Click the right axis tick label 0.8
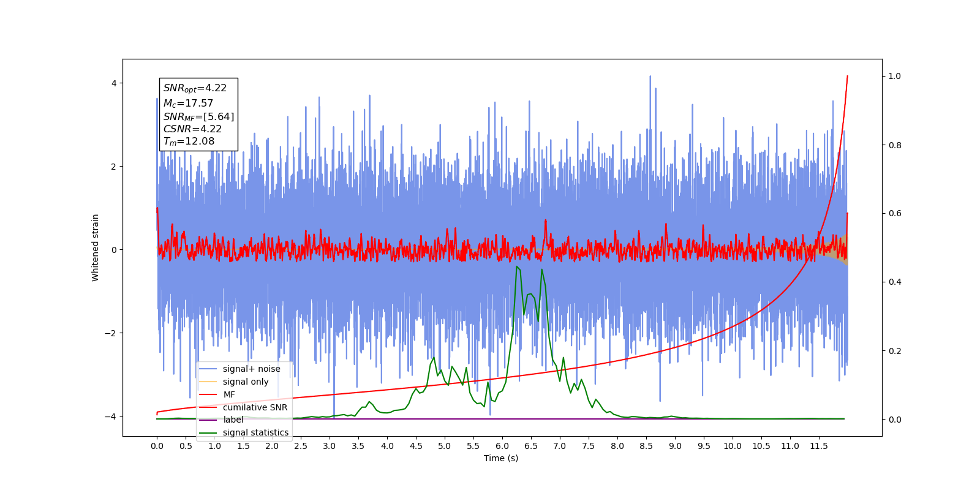980x490 pixels. click(x=895, y=145)
